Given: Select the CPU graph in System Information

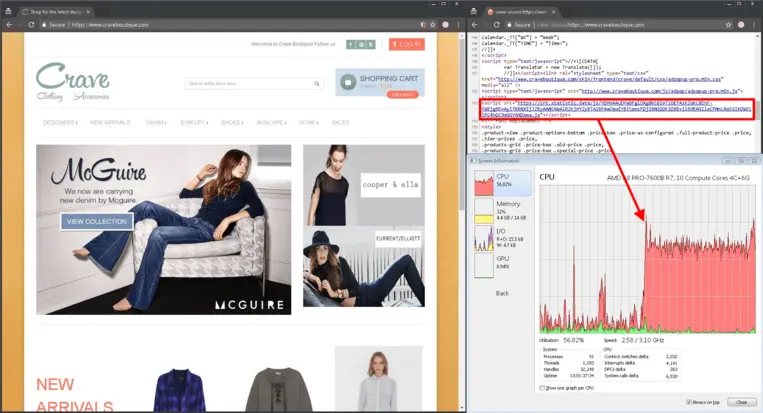Looking at the screenshot, I should (503, 183).
